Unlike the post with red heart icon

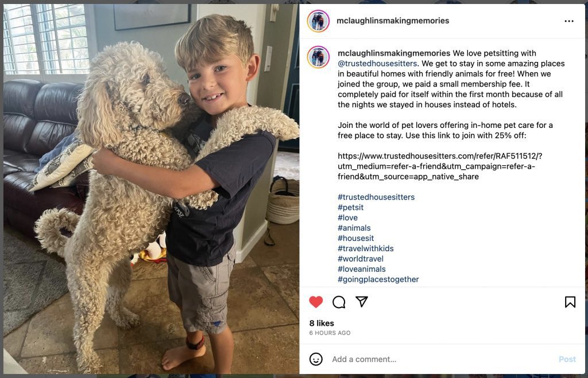(x=316, y=302)
